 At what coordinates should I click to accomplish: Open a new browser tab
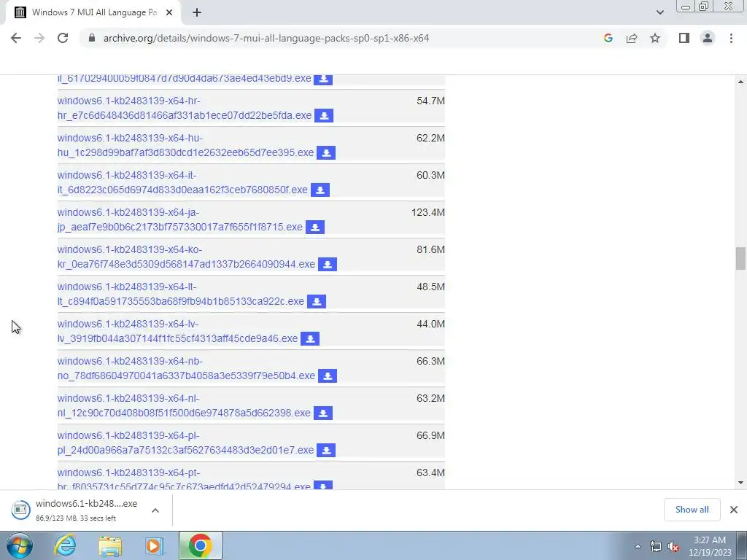[x=197, y=13]
